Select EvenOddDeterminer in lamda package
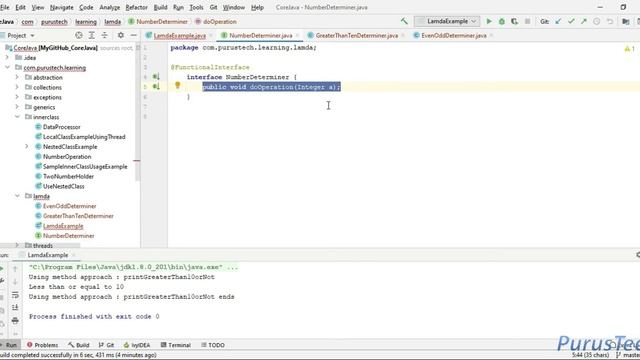Image resolution: width=640 pixels, height=360 pixels. click(69, 206)
